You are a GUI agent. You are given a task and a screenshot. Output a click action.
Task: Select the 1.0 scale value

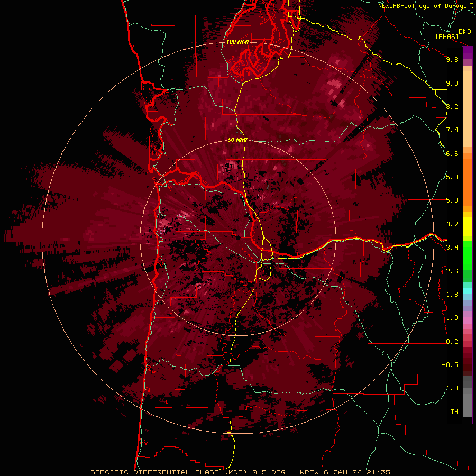[452, 318]
